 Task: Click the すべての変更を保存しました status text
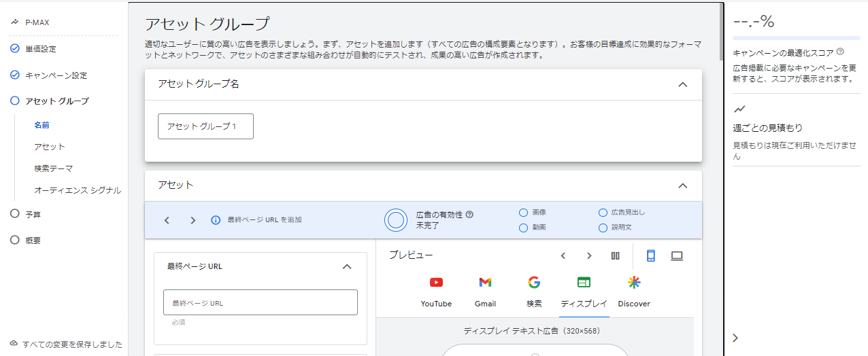[x=72, y=344]
